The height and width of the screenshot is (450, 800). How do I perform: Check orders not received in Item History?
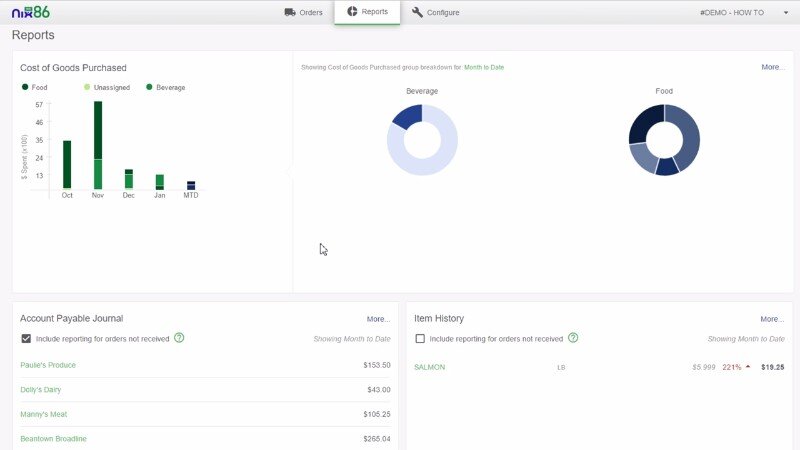pos(420,339)
